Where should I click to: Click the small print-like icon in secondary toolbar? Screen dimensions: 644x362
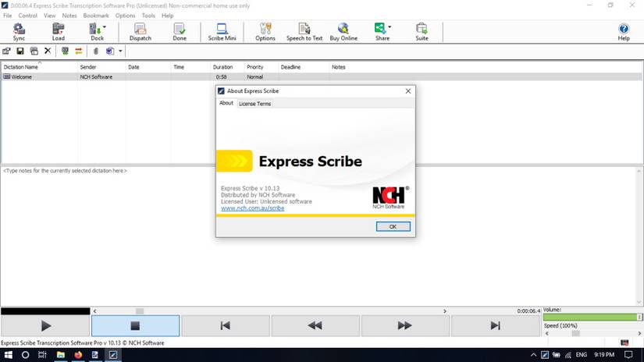point(34,51)
